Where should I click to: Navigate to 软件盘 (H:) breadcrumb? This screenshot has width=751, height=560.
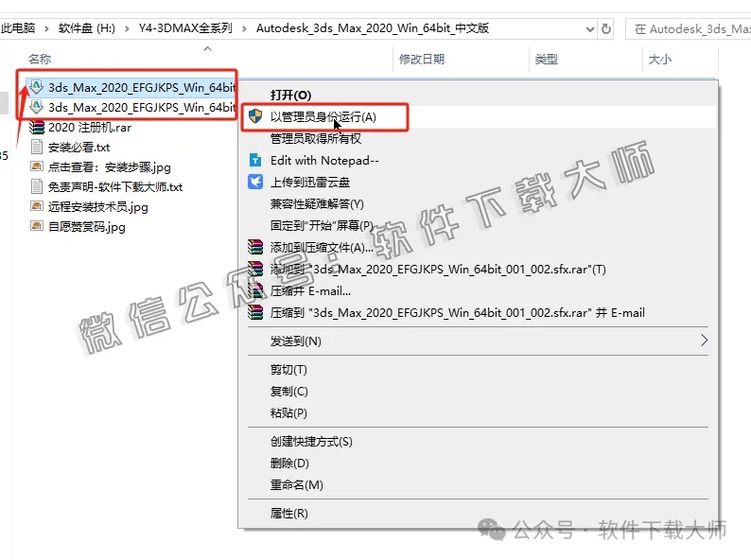[x=87, y=28]
